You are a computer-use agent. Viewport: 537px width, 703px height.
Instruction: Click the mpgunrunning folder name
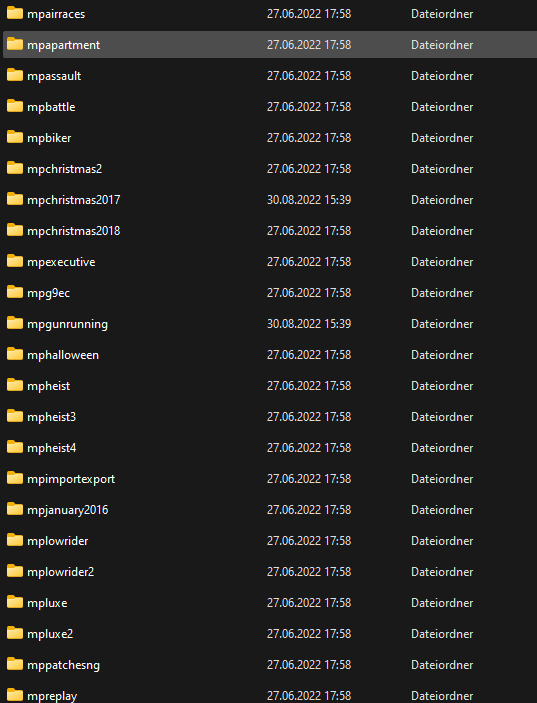click(x=67, y=324)
